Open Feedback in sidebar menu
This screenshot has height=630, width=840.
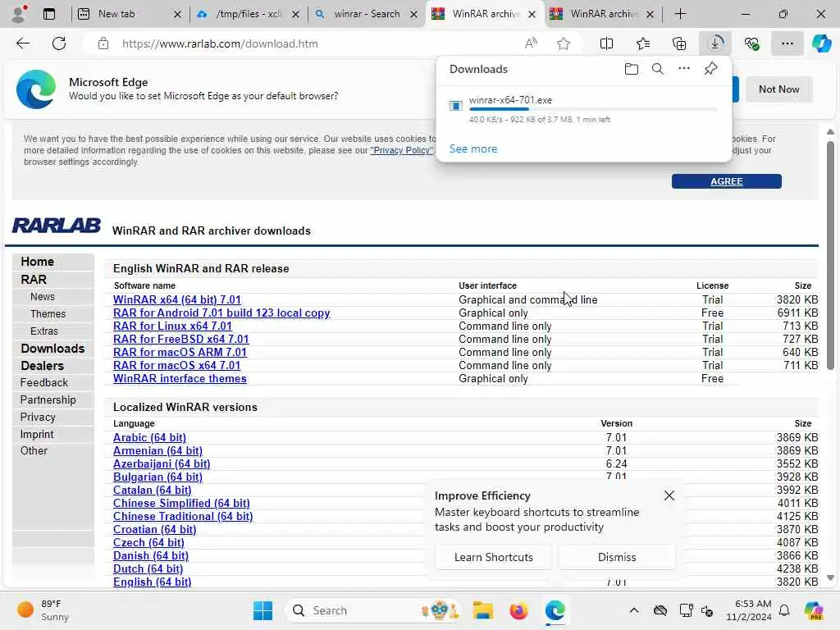[44, 382]
